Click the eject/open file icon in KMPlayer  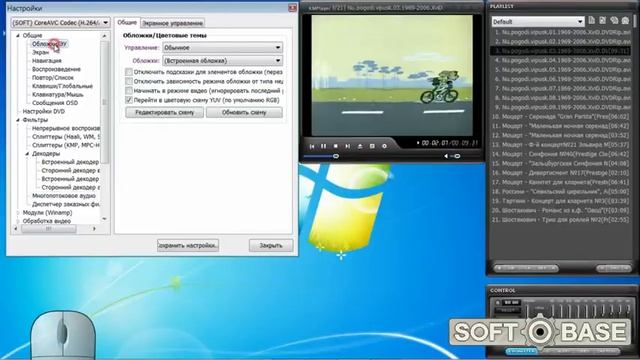click(360, 146)
